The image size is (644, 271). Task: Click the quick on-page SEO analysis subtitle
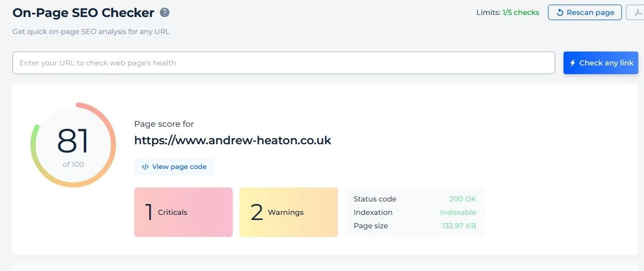pos(91,31)
